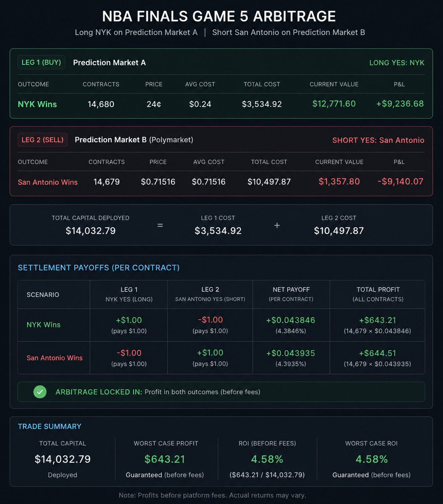Click the platform fees note at the bottom

pos(212,495)
